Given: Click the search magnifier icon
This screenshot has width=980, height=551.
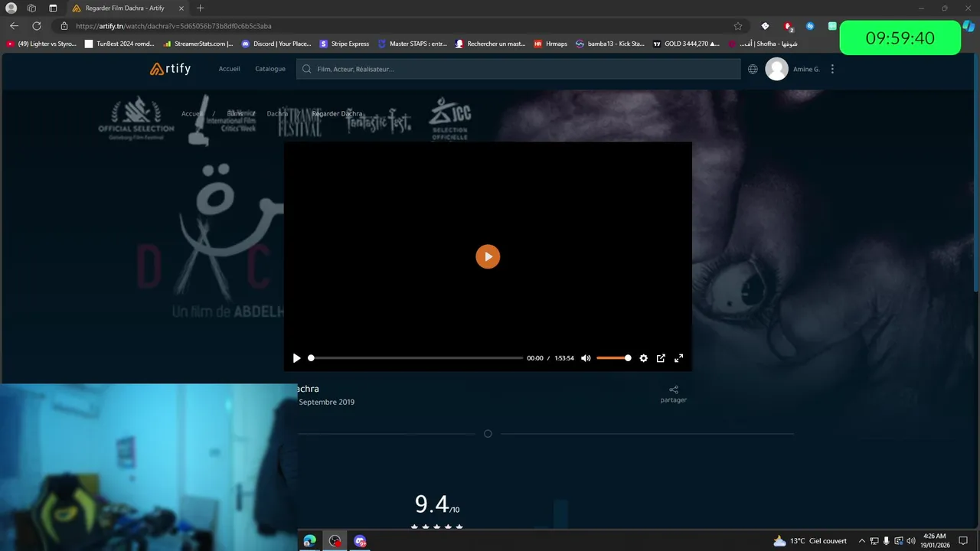Looking at the screenshot, I should (307, 69).
